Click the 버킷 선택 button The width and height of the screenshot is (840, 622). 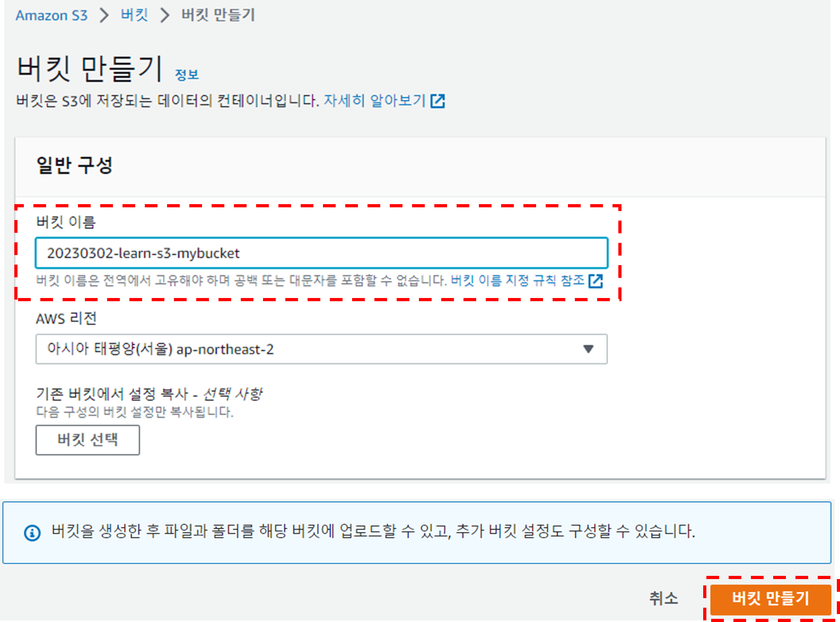pyautogui.click(x=87, y=440)
